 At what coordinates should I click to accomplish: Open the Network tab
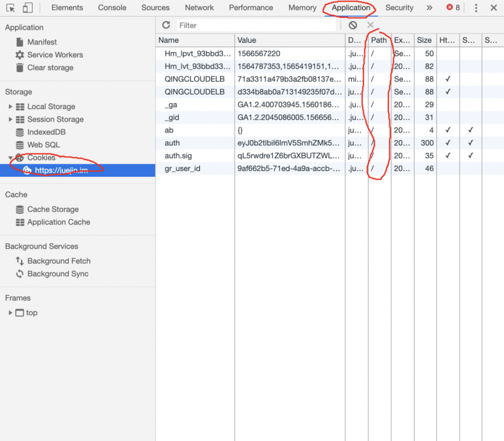click(199, 8)
